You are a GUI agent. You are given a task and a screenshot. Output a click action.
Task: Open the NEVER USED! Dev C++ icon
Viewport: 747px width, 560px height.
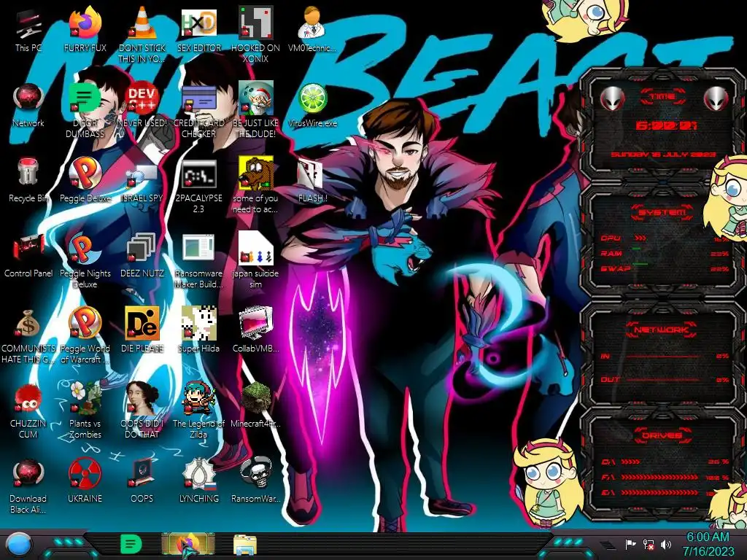pos(142,98)
